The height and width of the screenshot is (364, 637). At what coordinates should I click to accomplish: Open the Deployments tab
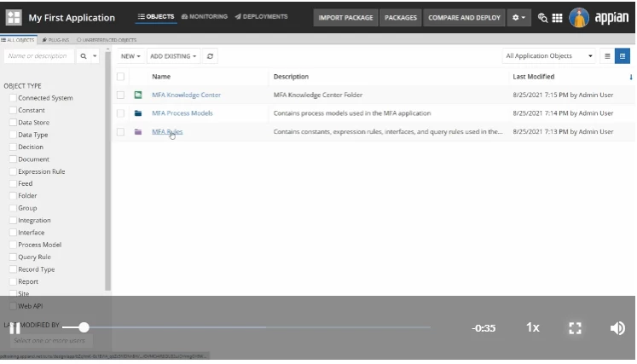pos(261,17)
